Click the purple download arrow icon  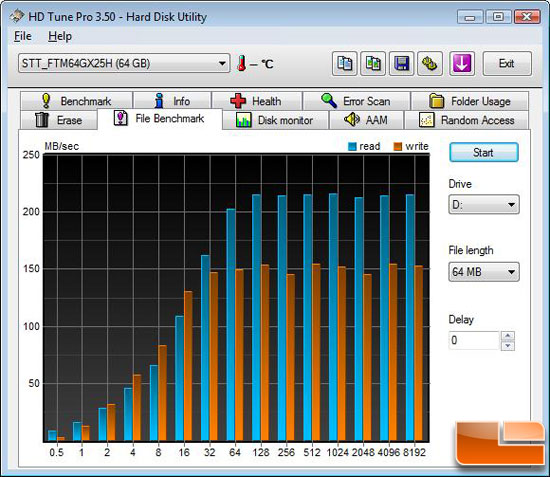point(462,63)
